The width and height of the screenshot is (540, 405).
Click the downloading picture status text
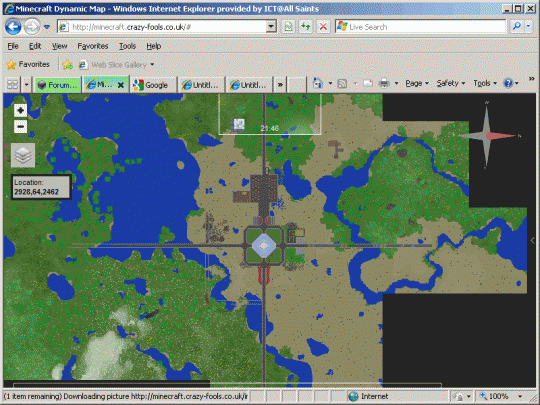tap(126, 396)
